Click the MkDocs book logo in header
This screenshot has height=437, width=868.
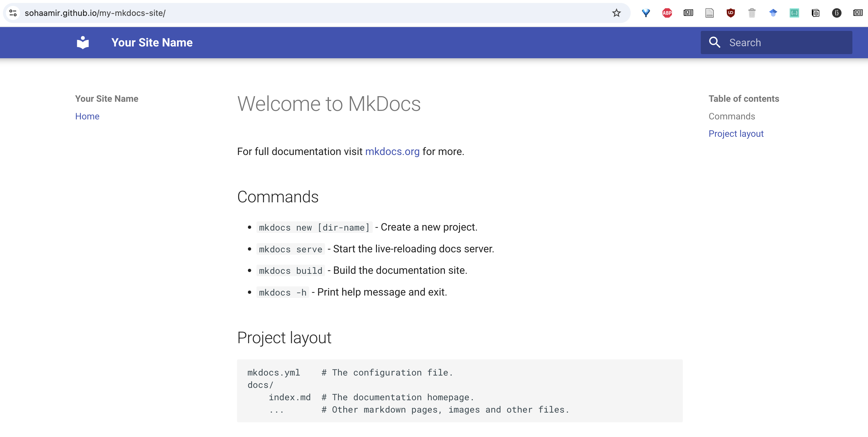click(83, 43)
